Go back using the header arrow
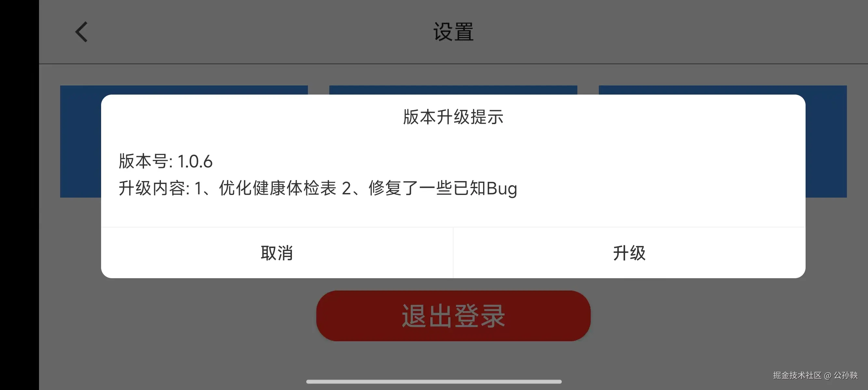The image size is (868, 390). click(x=81, y=32)
